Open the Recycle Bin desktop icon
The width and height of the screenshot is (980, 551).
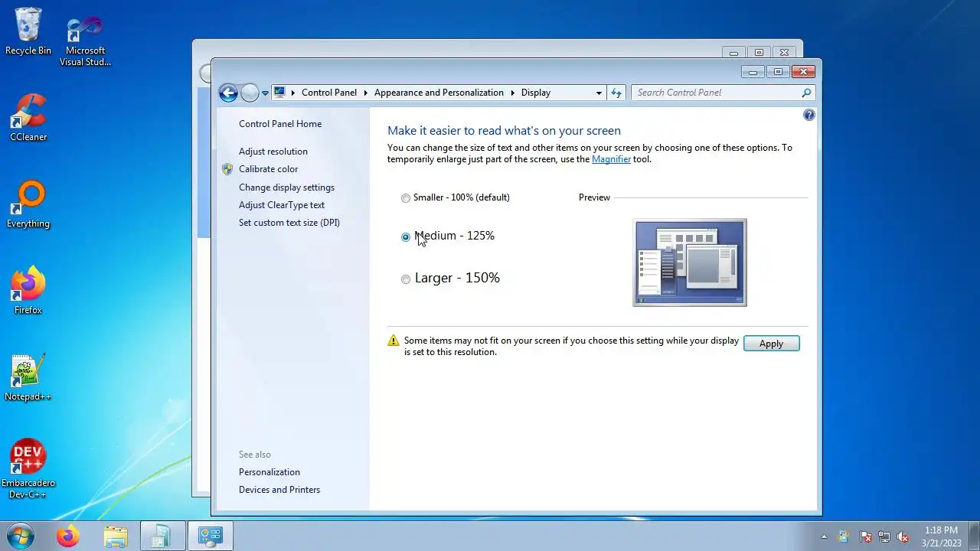pyautogui.click(x=28, y=31)
